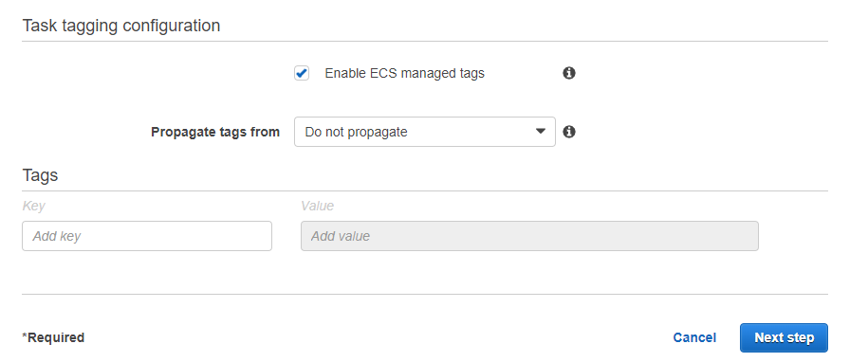Click the Enable ECS managed tags label text
Screen dimensions: 868x362
click(x=404, y=73)
